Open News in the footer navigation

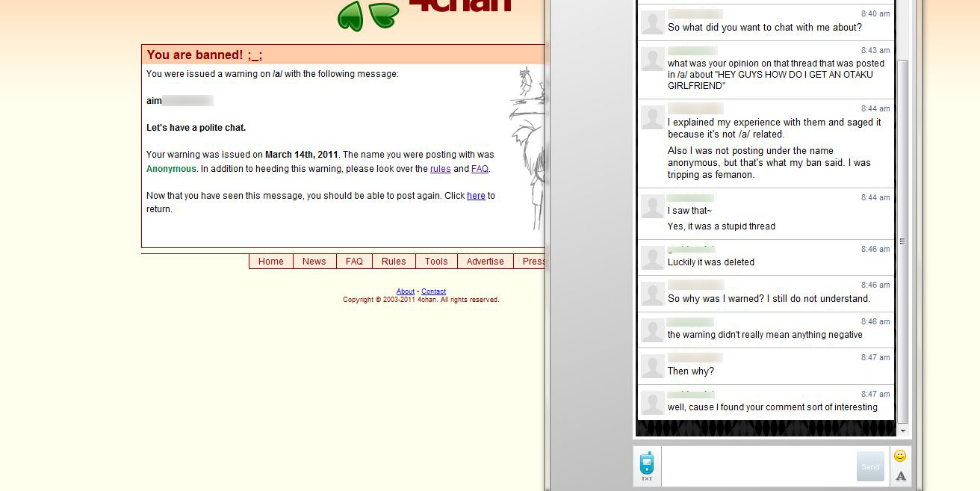[314, 262]
